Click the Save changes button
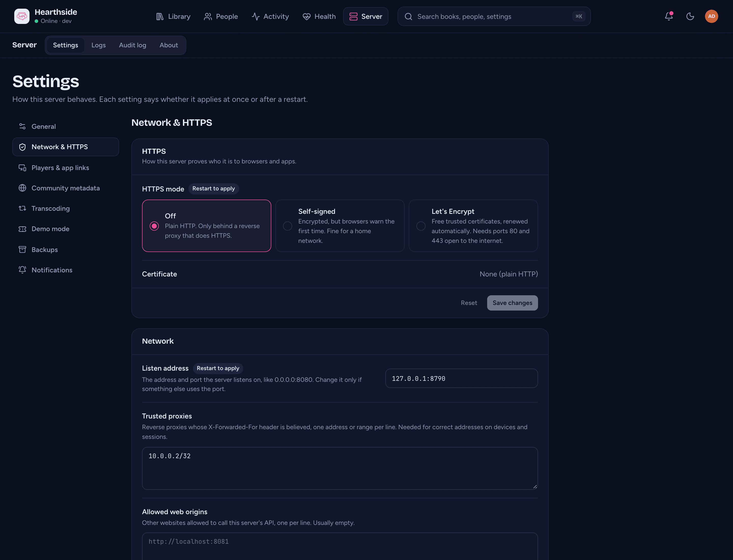 pos(512,303)
